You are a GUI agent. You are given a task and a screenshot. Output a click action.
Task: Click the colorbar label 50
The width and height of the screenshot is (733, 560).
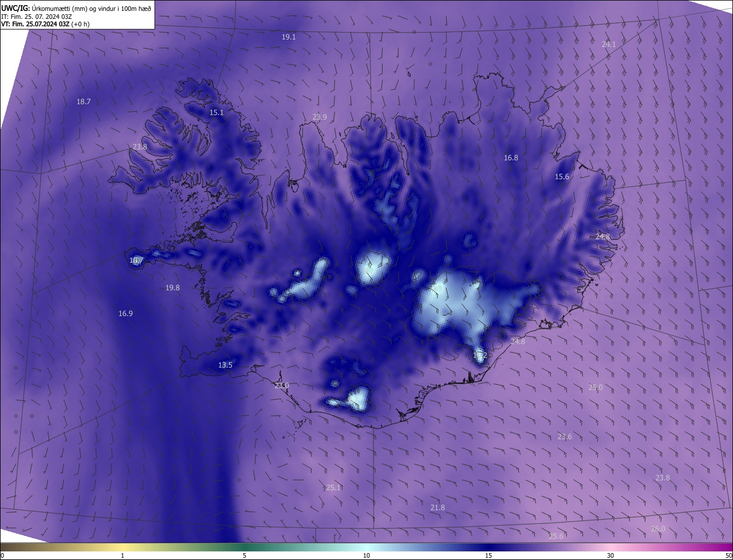click(728, 556)
